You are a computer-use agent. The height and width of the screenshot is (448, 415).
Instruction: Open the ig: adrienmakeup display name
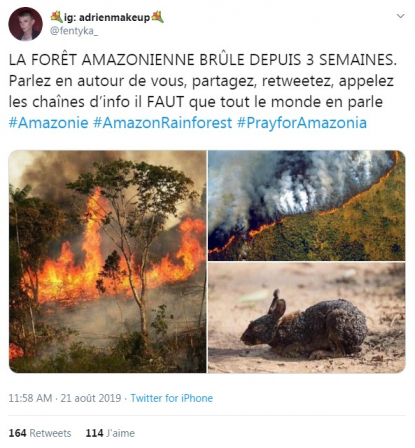coord(107,17)
